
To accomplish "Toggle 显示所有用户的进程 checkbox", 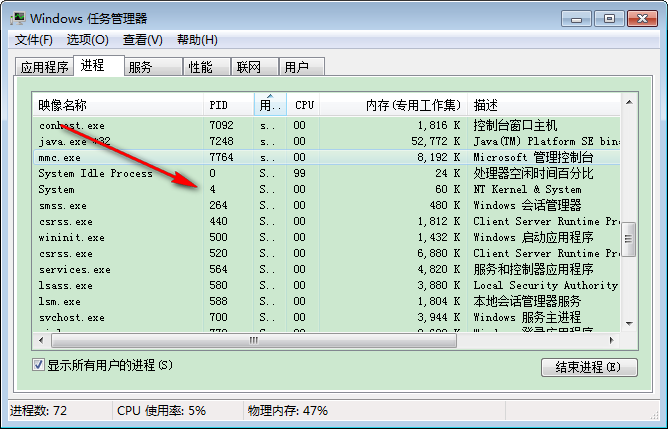I will click(x=38, y=365).
